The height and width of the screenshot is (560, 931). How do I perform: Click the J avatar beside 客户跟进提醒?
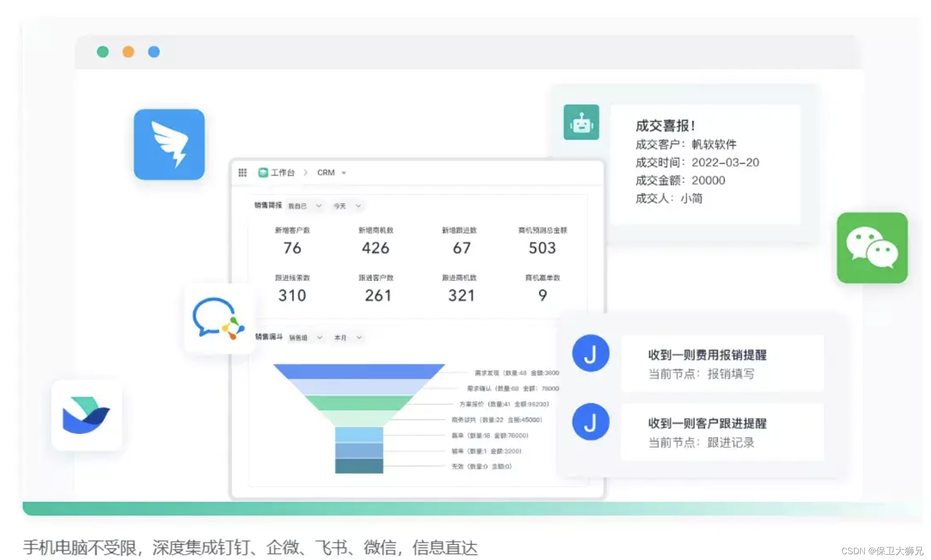(590, 422)
